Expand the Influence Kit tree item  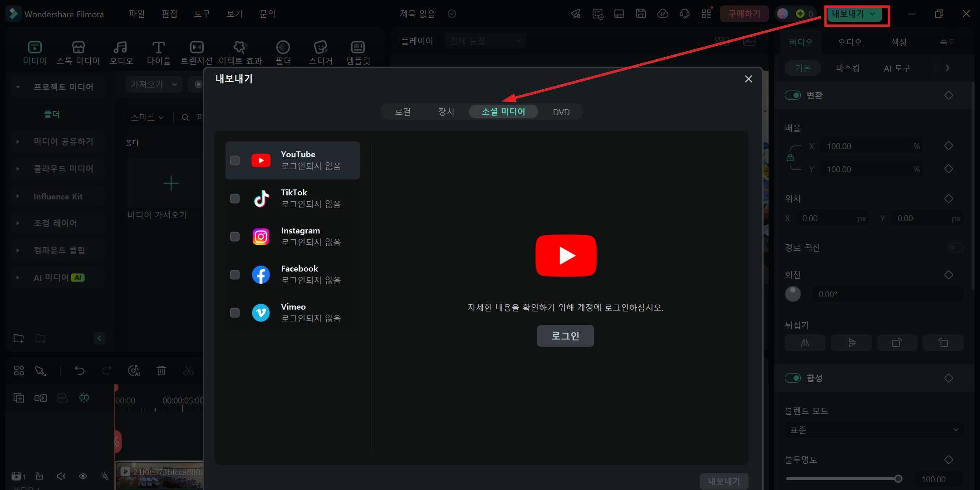point(18,196)
